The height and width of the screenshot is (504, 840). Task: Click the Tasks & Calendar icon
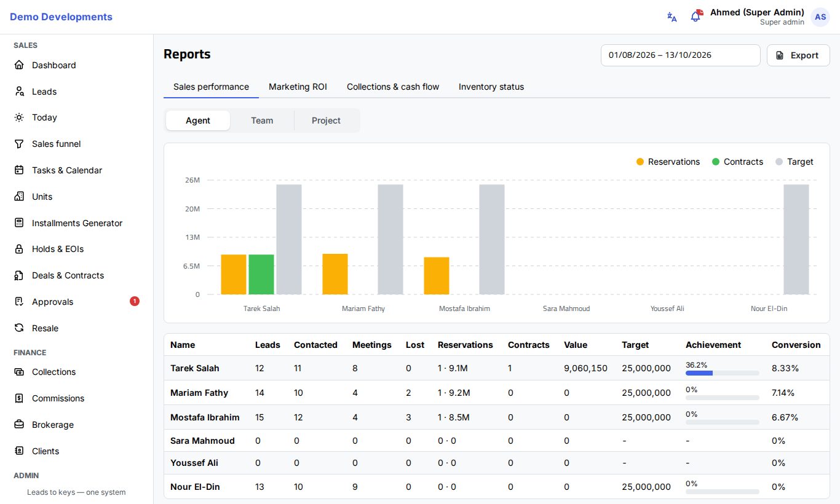[19, 170]
